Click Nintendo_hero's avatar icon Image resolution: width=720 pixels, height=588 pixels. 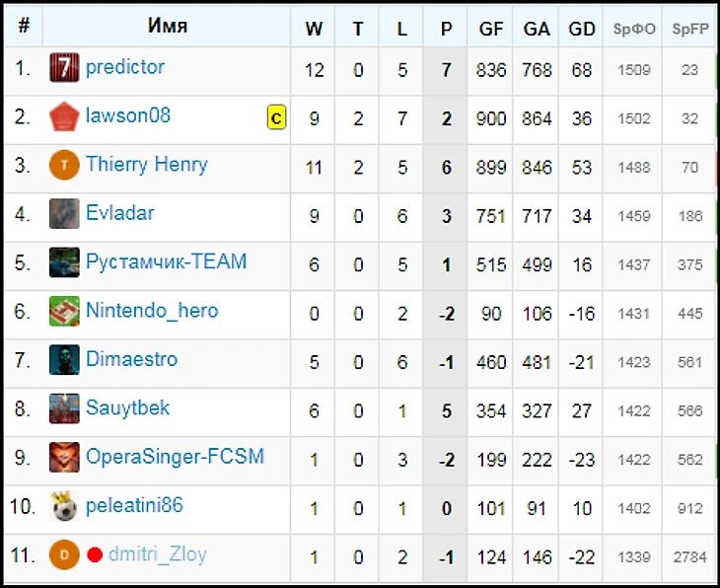point(64,312)
